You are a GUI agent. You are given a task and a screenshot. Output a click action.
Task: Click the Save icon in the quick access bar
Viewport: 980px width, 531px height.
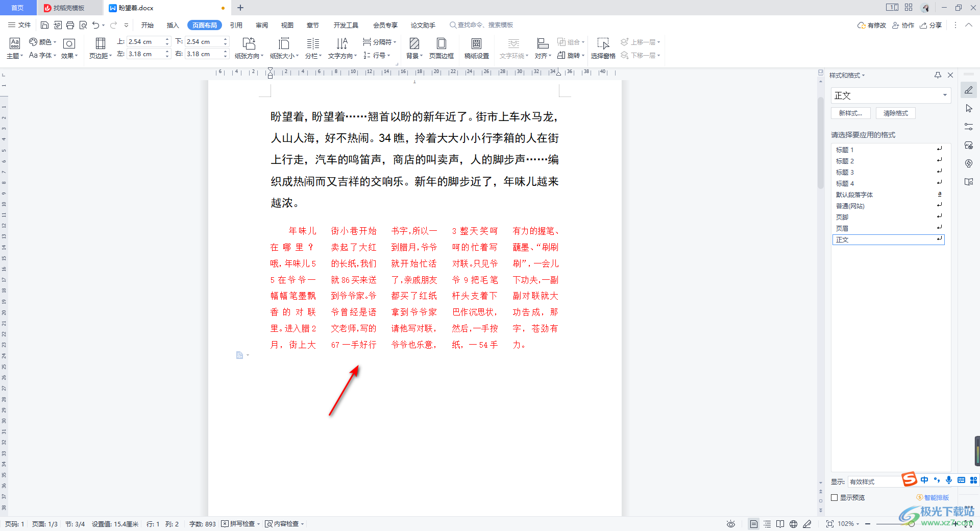pos(44,25)
